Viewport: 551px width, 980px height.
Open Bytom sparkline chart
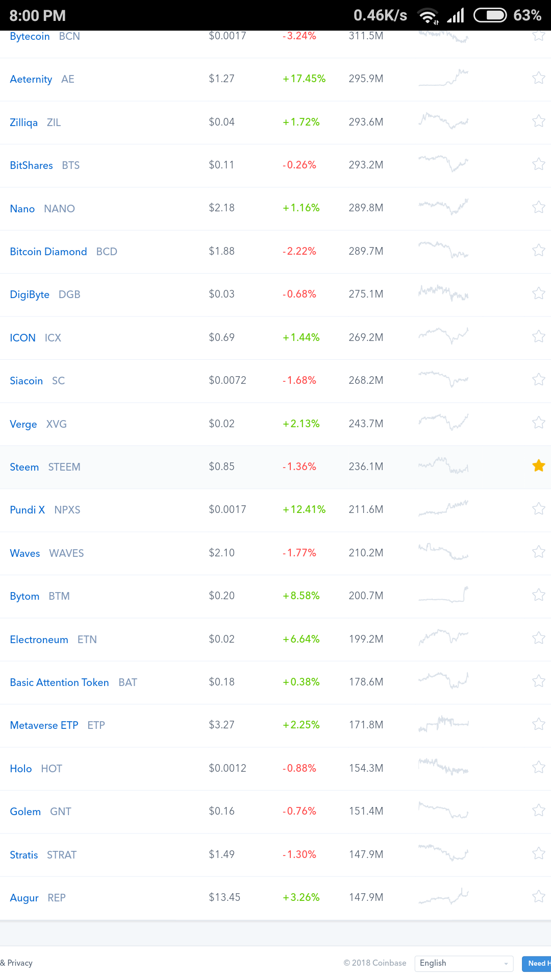pos(443,595)
